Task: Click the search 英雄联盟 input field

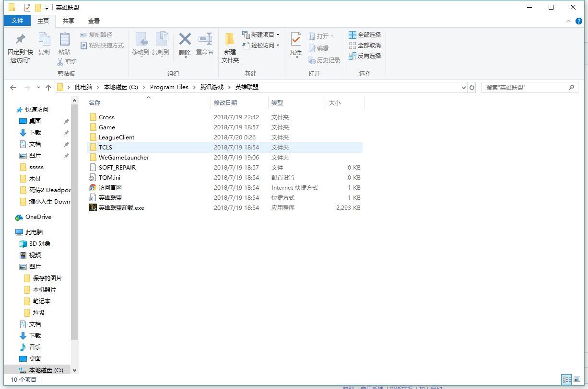Action: coord(525,88)
